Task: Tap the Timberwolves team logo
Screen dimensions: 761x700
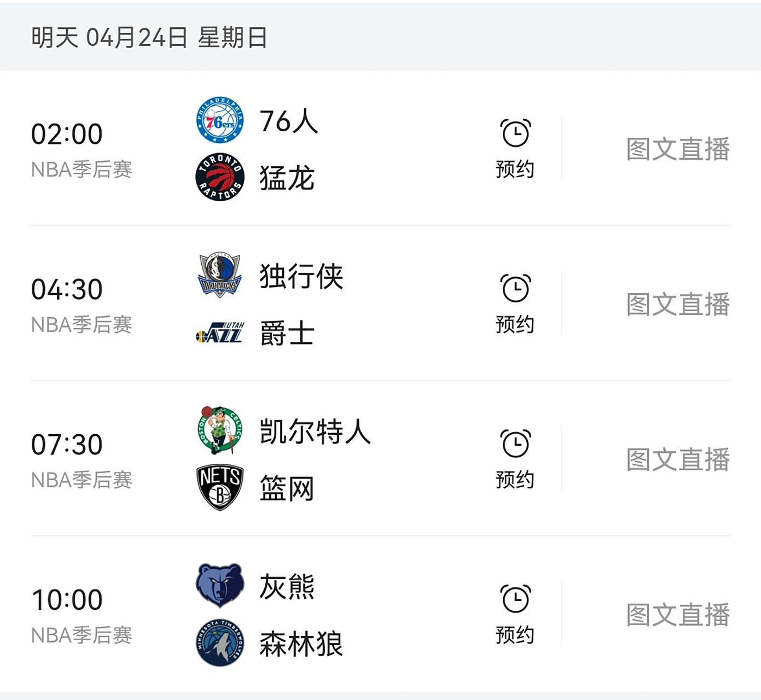Action: click(218, 644)
